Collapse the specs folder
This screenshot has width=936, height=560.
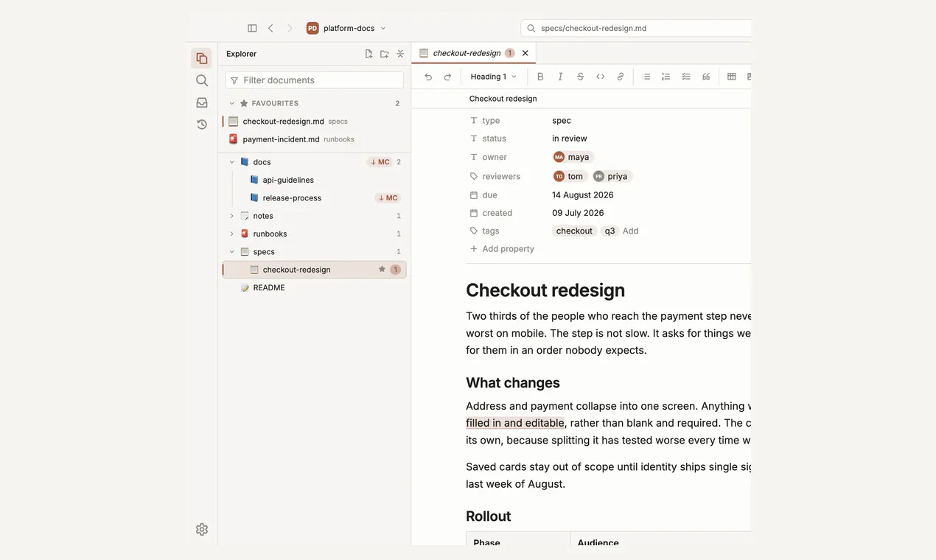231,252
